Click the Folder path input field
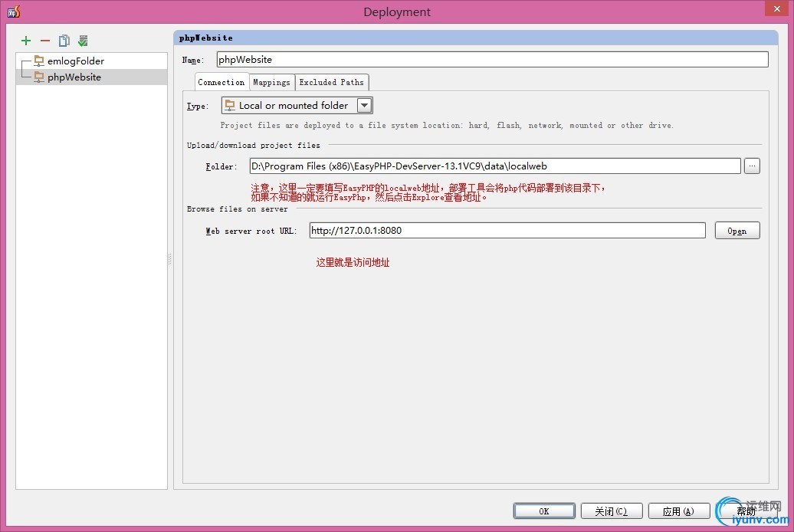The height and width of the screenshot is (532, 794). (x=495, y=166)
